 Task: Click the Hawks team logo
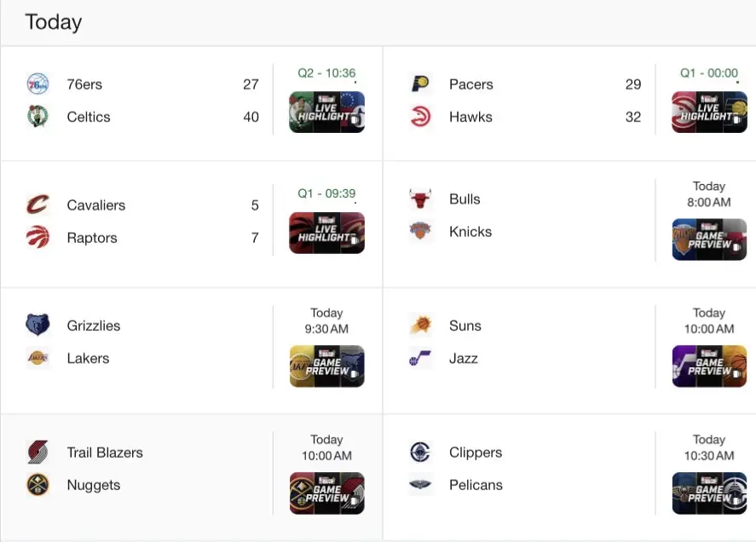420,116
